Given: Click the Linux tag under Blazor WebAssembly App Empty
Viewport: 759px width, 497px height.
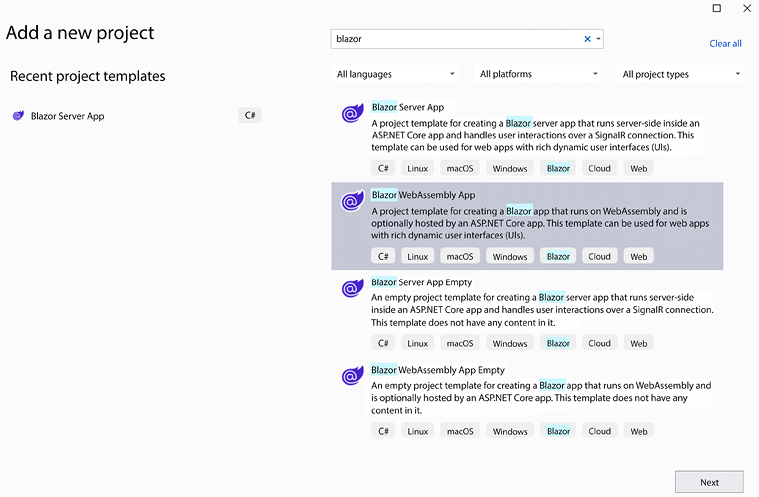Looking at the screenshot, I should pyautogui.click(x=417, y=431).
